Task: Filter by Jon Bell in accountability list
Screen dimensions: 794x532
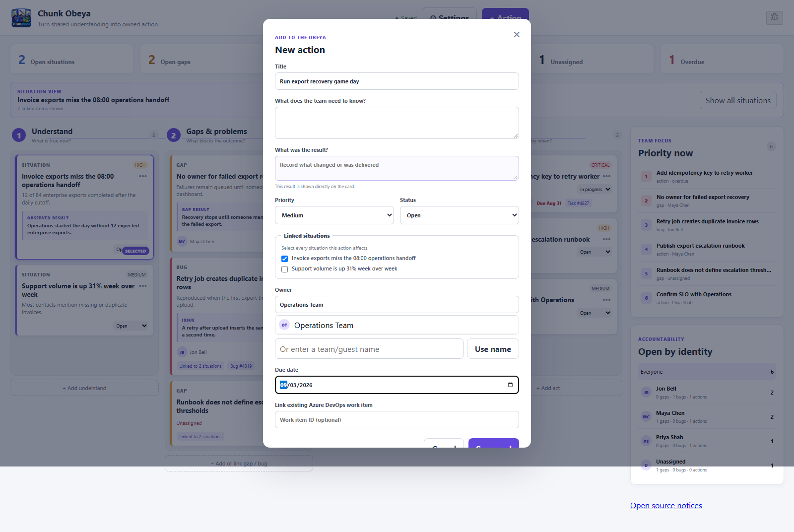Action: pos(707,393)
